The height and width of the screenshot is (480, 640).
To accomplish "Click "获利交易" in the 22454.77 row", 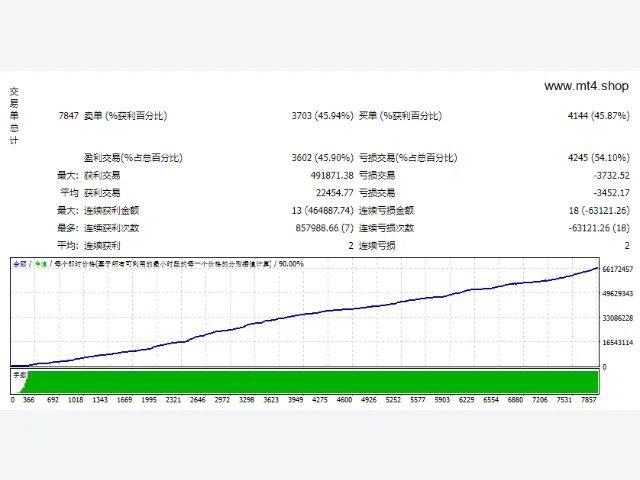I will (x=102, y=193).
